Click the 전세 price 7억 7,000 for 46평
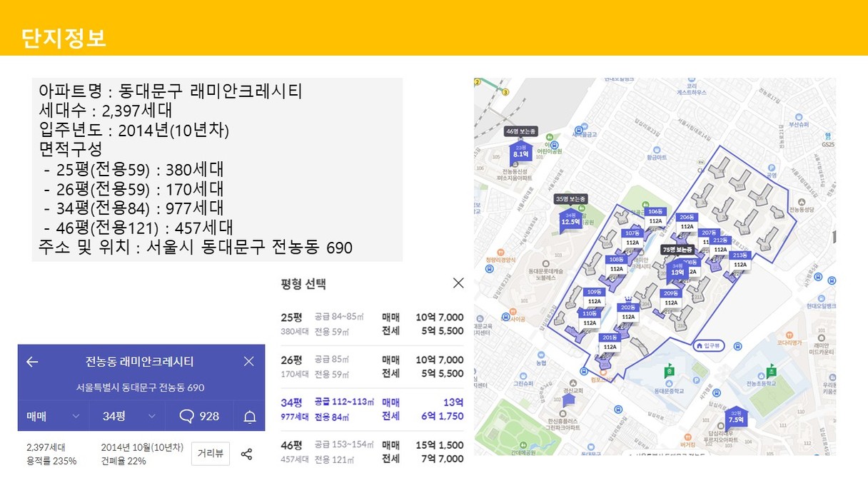Viewport: 868px width, 488px height. pyautogui.click(x=443, y=459)
